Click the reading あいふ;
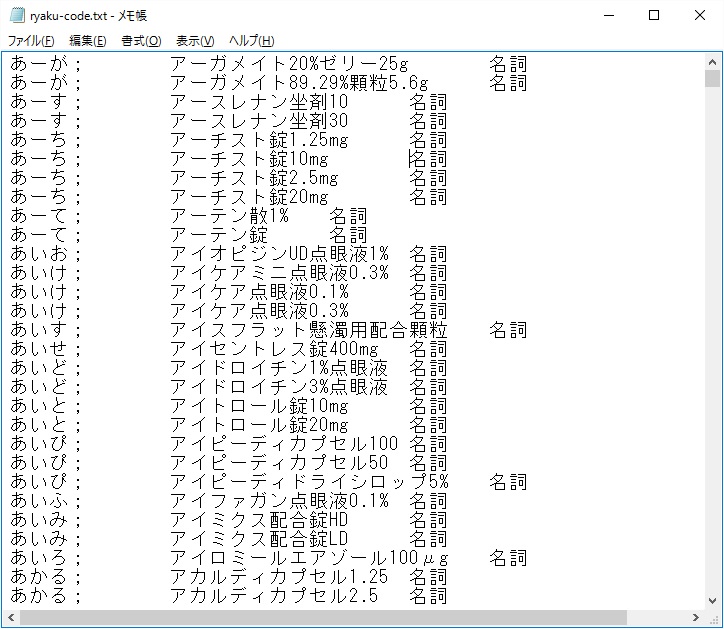The height and width of the screenshot is (629, 724). point(45,501)
